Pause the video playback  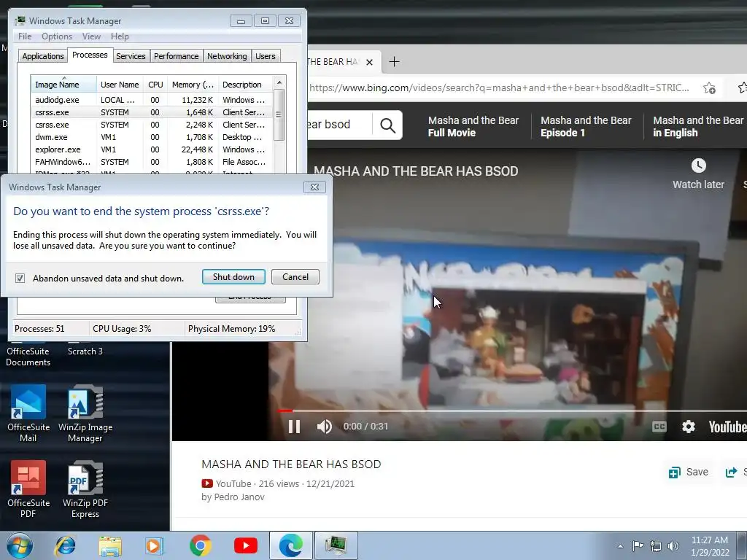point(295,426)
